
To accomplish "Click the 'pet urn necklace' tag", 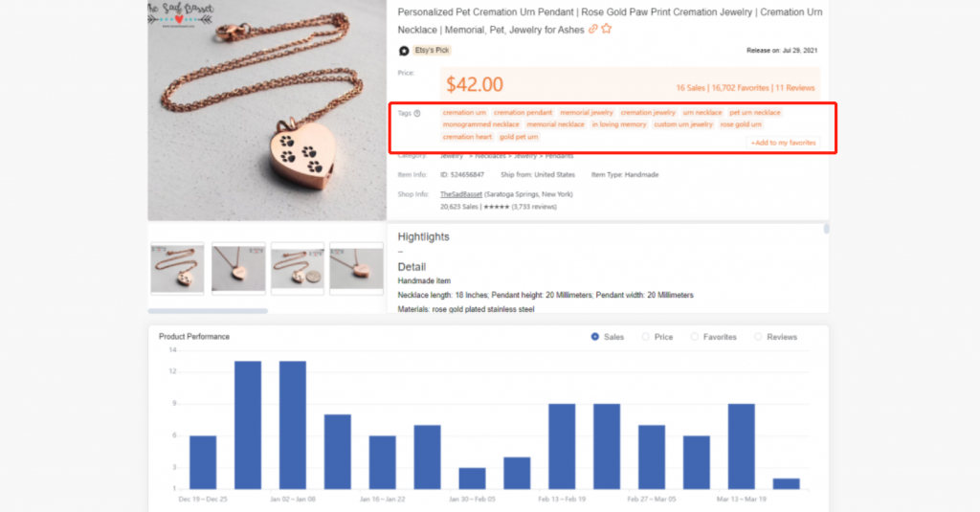I will coord(754,113).
